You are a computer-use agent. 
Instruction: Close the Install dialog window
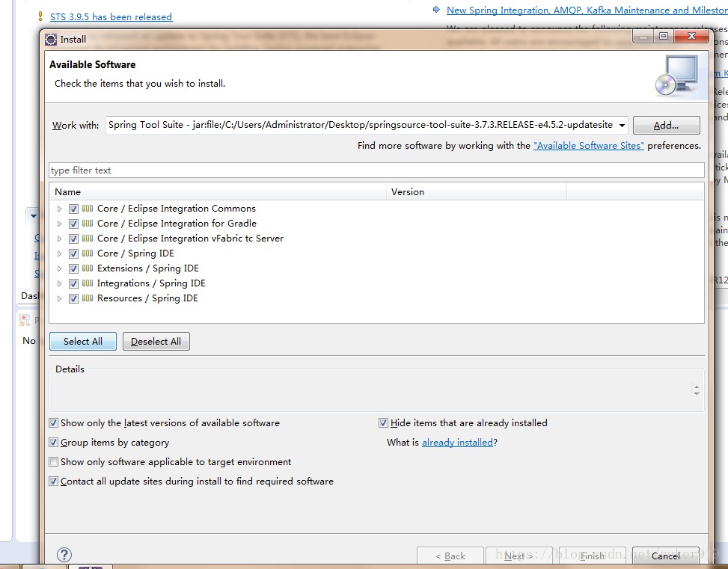pos(691,36)
